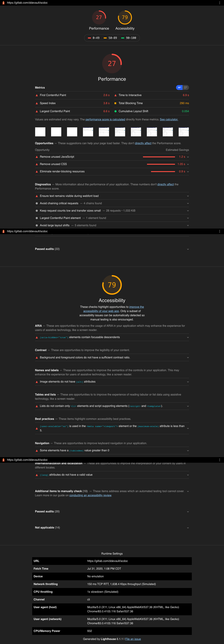Screen dimensions: 224x644
Task: Click the red triangle beside Image elements alt audit
Action: coord(37,382)
